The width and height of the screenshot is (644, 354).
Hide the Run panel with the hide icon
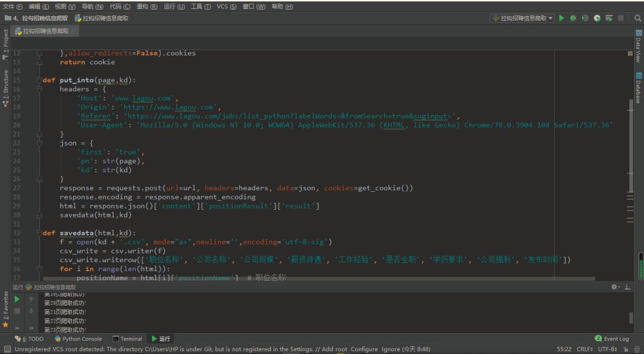click(627, 287)
